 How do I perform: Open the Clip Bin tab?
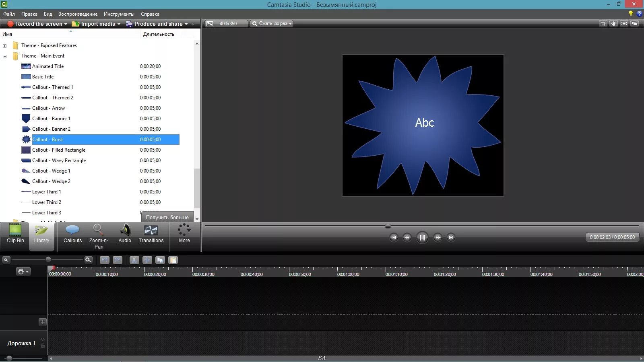coord(15,234)
